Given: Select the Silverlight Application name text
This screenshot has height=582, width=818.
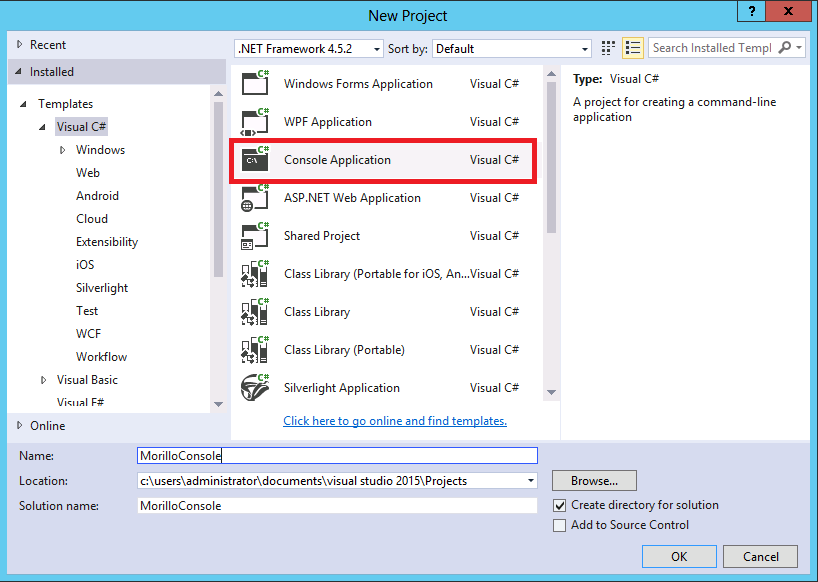Looking at the screenshot, I should pyautogui.click(x=342, y=388).
